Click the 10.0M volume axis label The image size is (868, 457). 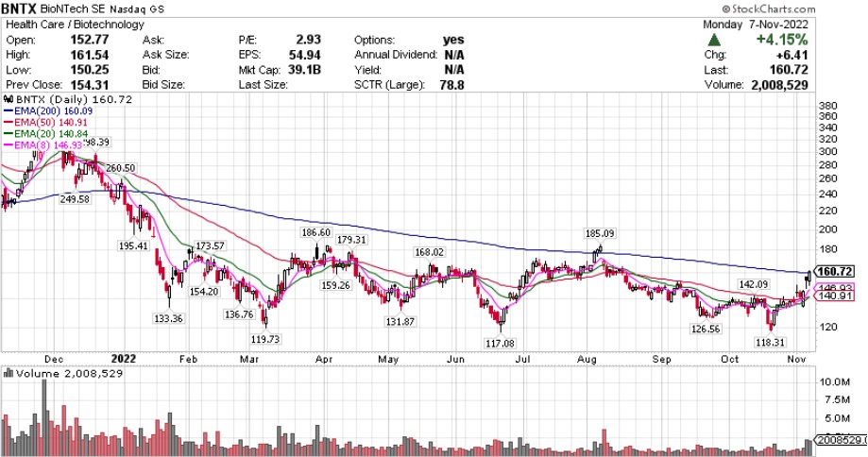835,381
